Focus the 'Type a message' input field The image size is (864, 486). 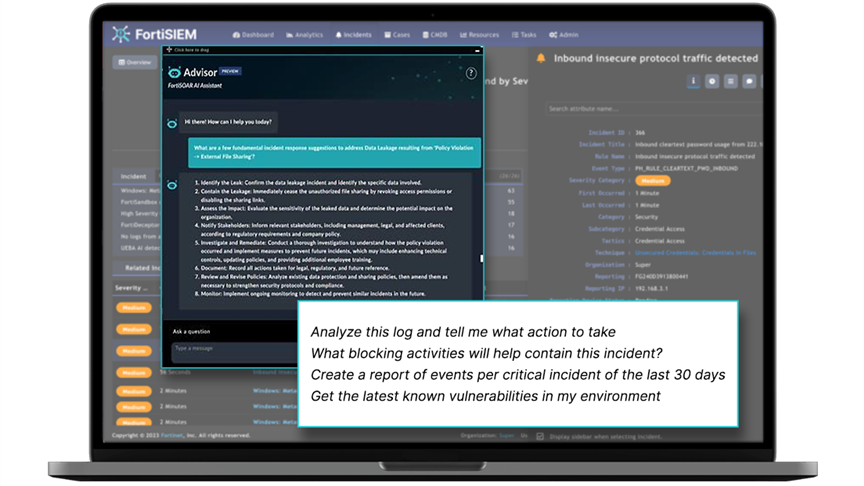[x=235, y=352]
